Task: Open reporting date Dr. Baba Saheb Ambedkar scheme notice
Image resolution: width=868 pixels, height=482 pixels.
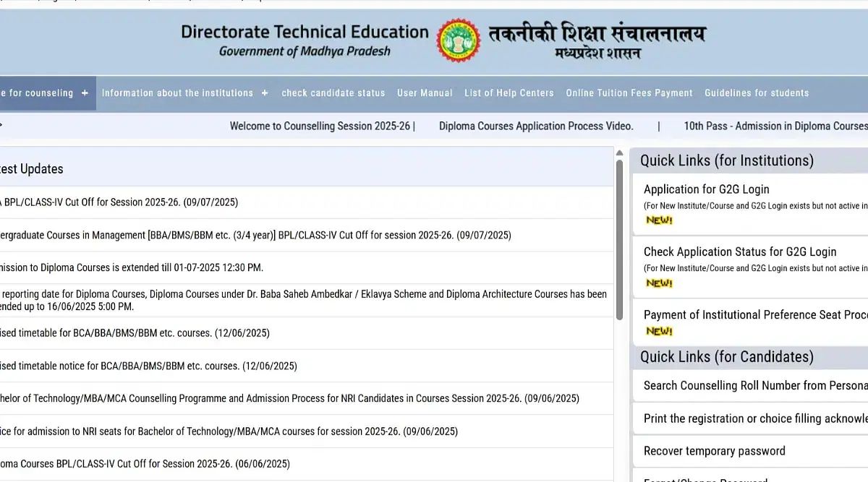Action: (x=303, y=300)
